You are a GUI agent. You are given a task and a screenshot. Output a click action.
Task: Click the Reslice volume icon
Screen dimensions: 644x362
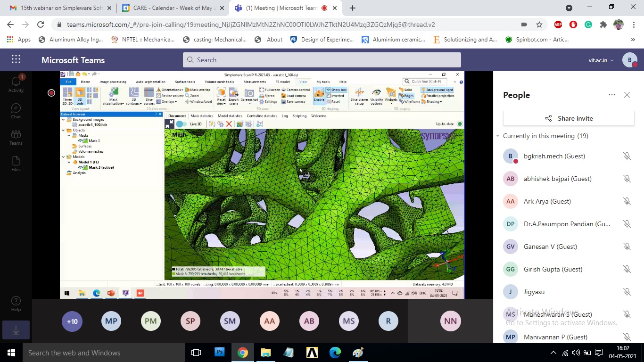(x=159, y=96)
